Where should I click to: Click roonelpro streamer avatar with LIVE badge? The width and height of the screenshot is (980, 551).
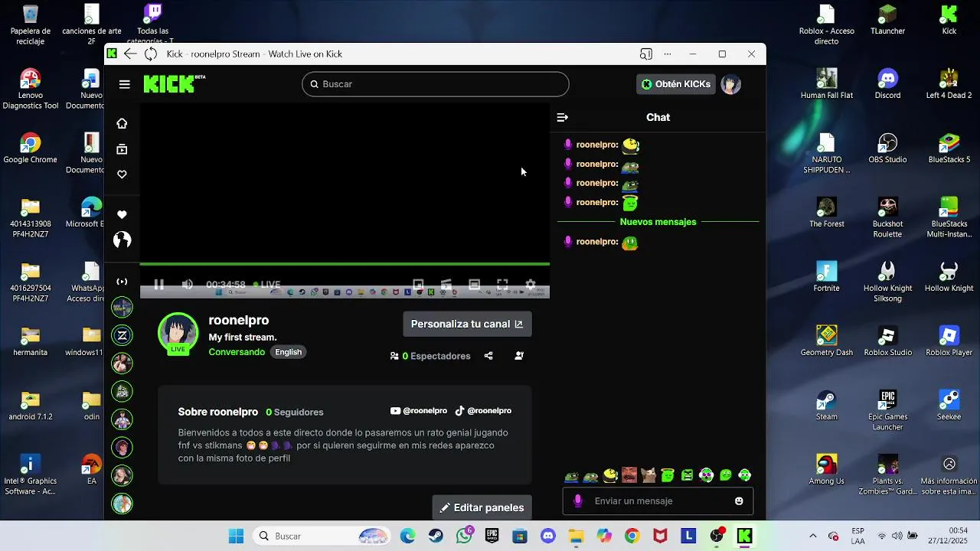(x=178, y=333)
